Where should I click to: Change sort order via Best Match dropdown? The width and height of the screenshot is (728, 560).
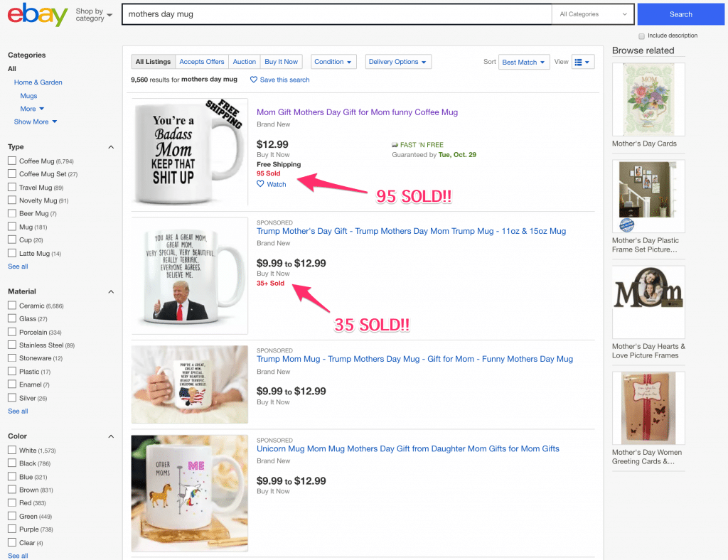pos(524,62)
